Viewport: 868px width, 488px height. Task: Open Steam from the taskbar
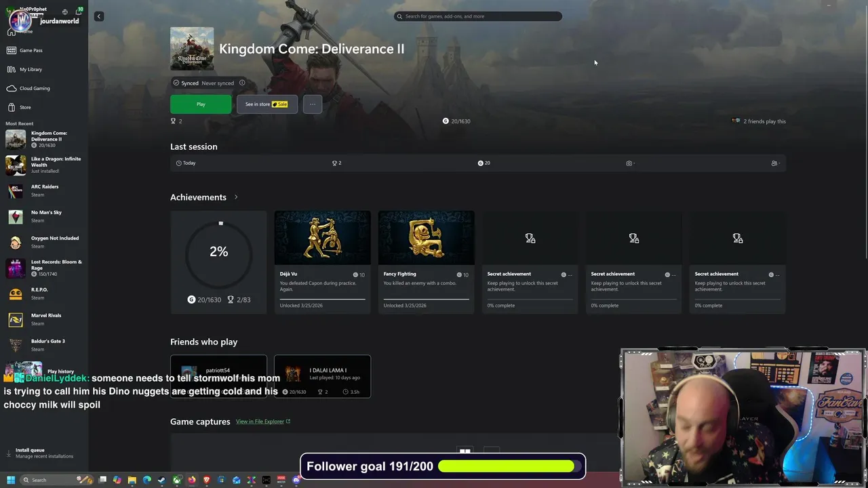coord(161,481)
